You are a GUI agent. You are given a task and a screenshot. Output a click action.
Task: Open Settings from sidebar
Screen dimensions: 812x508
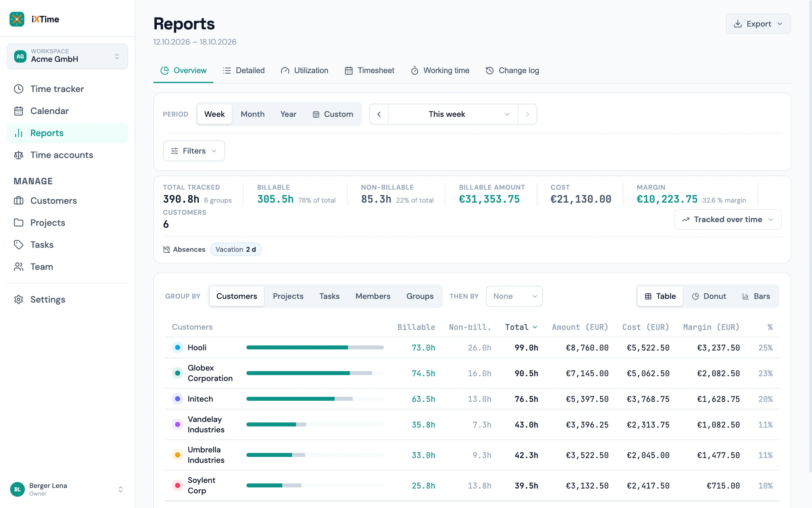coord(67,299)
